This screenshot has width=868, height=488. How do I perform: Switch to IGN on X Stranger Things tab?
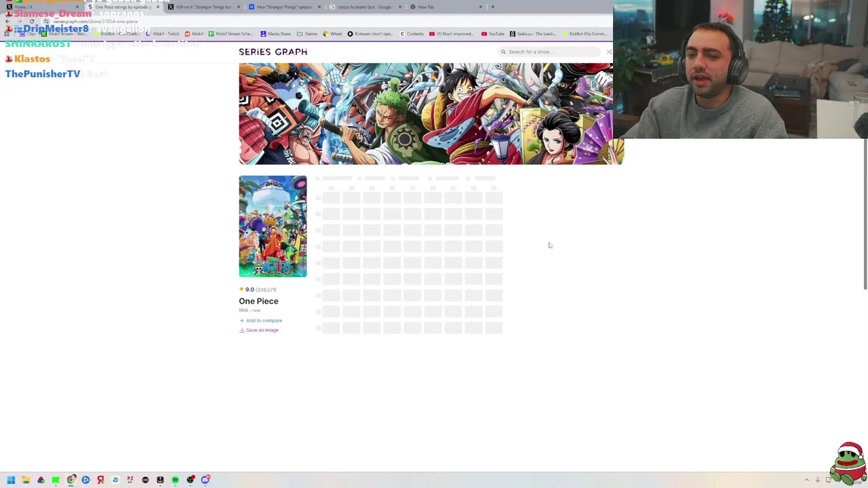click(x=203, y=7)
